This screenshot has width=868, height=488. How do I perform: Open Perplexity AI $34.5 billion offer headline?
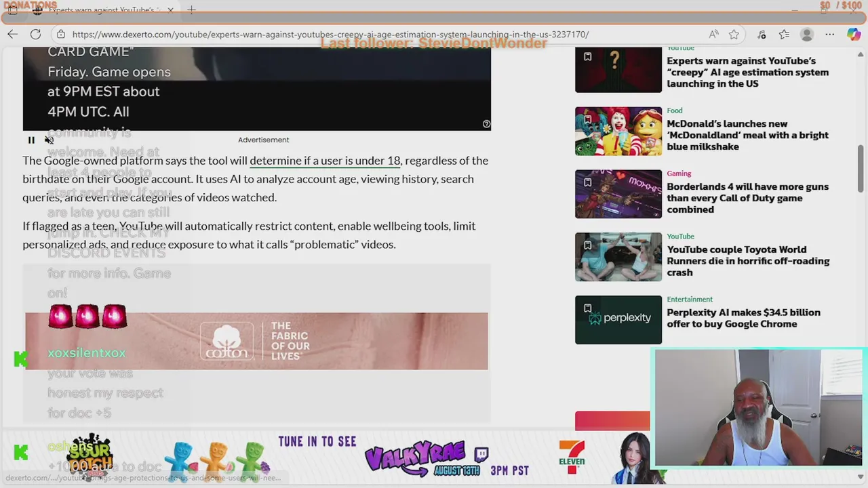coord(743,318)
